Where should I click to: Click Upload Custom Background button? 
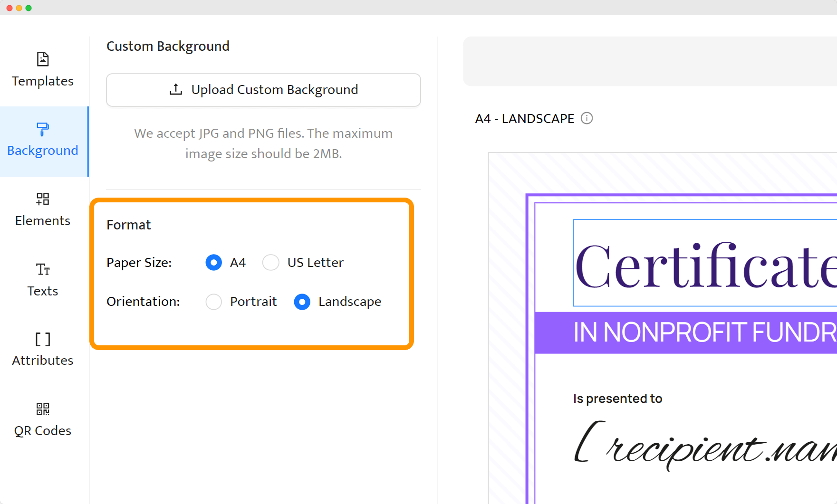[263, 90]
